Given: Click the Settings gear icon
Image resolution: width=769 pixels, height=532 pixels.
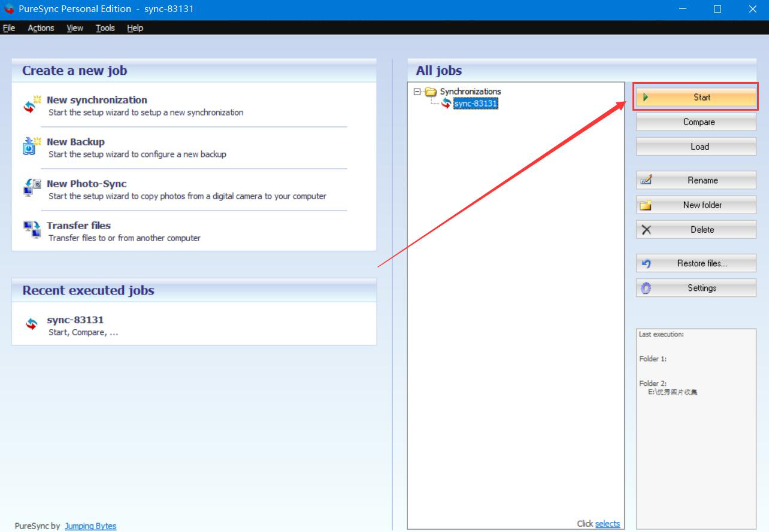Looking at the screenshot, I should pyautogui.click(x=646, y=288).
